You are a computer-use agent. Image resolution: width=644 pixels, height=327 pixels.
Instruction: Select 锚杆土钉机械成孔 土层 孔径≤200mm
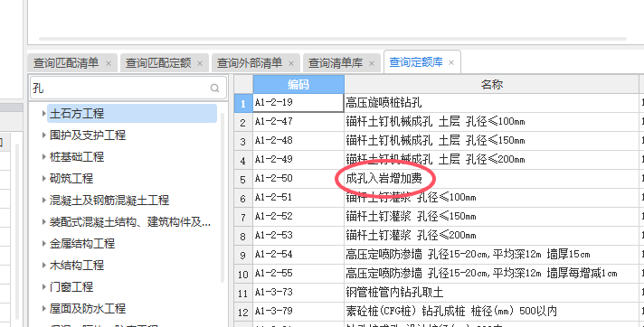(x=492, y=160)
